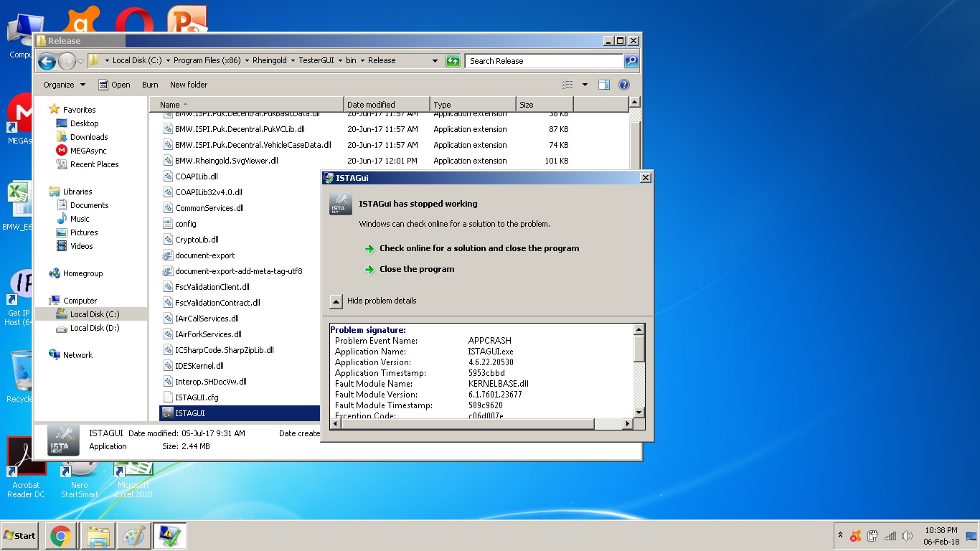This screenshot has height=551, width=980.
Task: Open Music in the navigation pane
Action: [x=80, y=219]
